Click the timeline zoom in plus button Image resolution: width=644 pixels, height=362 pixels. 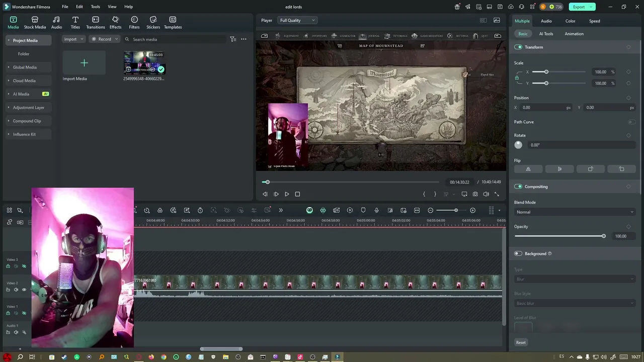[x=472, y=210]
